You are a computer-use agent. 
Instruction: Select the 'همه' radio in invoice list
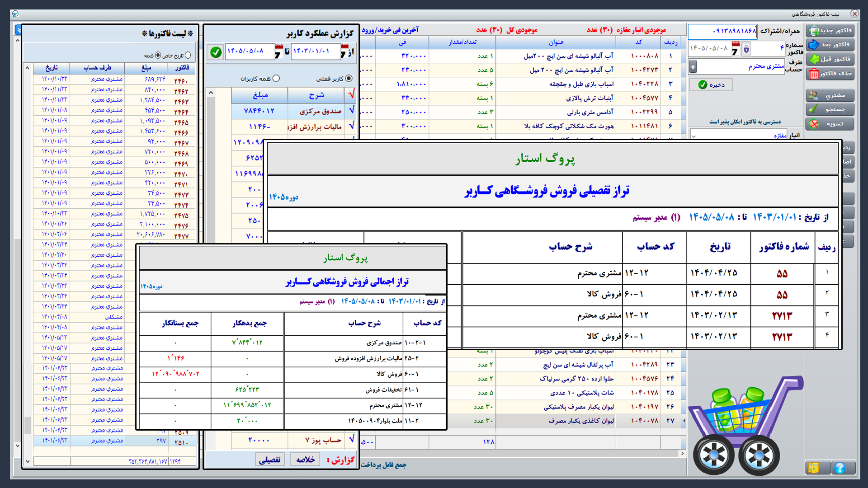click(158, 55)
